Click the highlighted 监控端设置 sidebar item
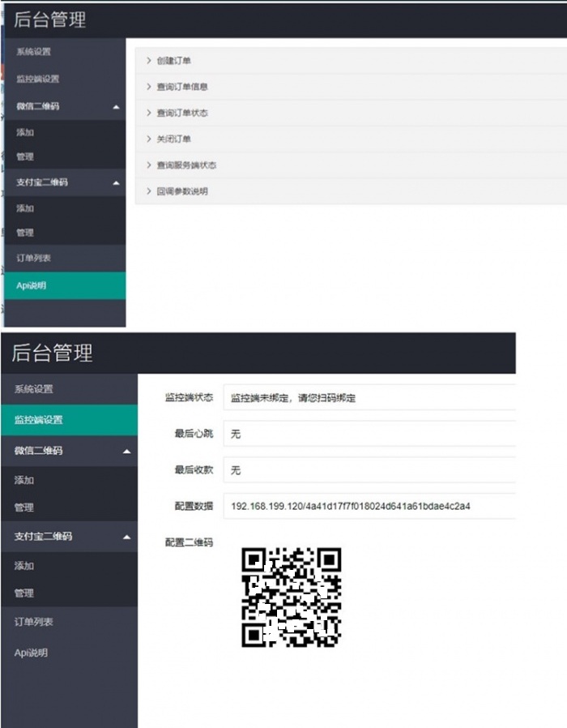 pyautogui.click(x=69, y=420)
